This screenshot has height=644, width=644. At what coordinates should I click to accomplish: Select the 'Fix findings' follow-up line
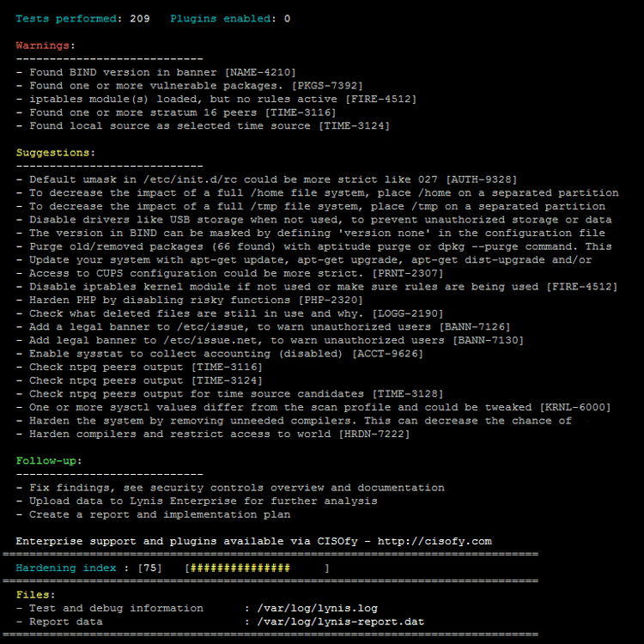pos(230,488)
